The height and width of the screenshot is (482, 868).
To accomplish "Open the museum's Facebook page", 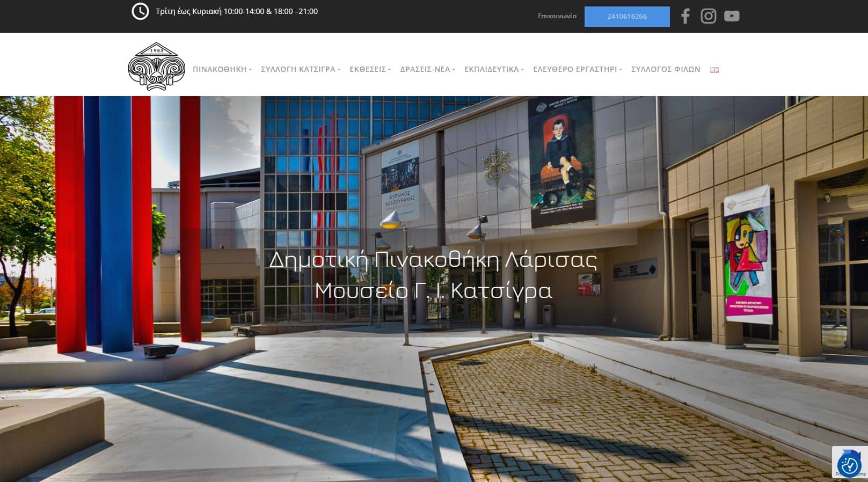I will [x=685, y=16].
